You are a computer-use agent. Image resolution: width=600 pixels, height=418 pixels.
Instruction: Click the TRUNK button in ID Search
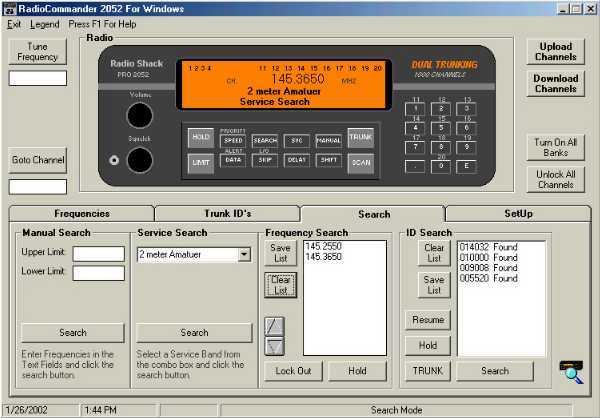(x=428, y=371)
